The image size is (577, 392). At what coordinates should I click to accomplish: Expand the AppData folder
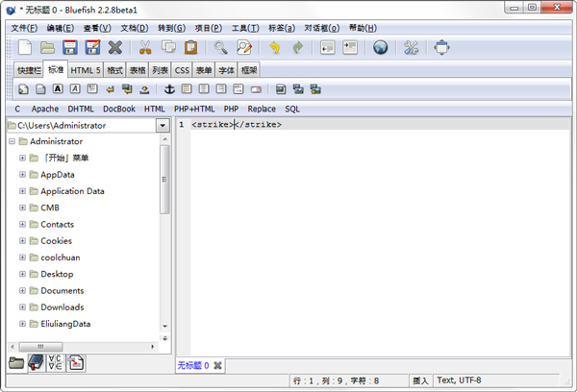(22, 174)
